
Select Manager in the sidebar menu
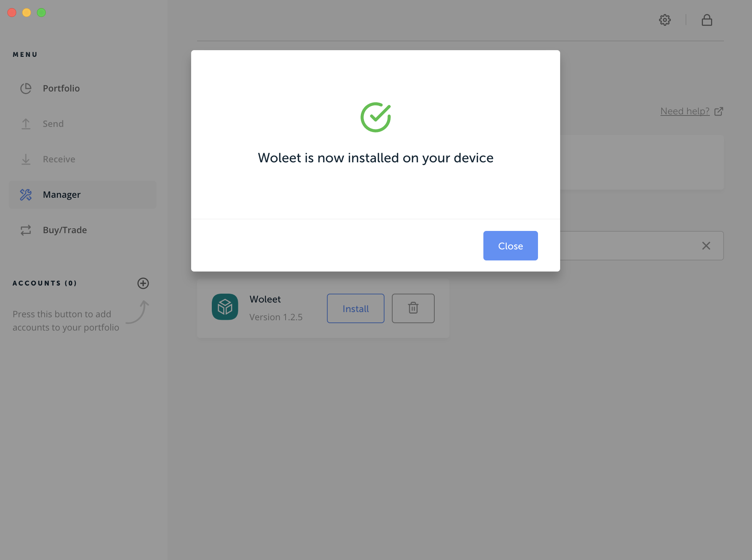coord(62,195)
